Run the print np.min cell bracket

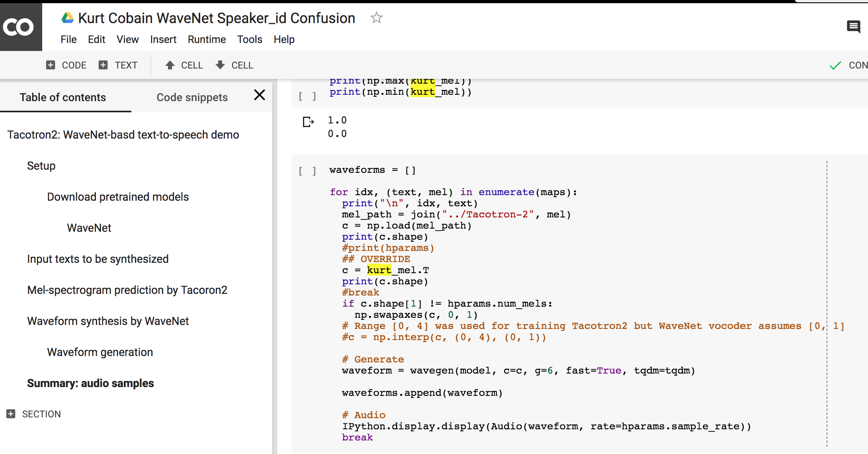tap(307, 96)
